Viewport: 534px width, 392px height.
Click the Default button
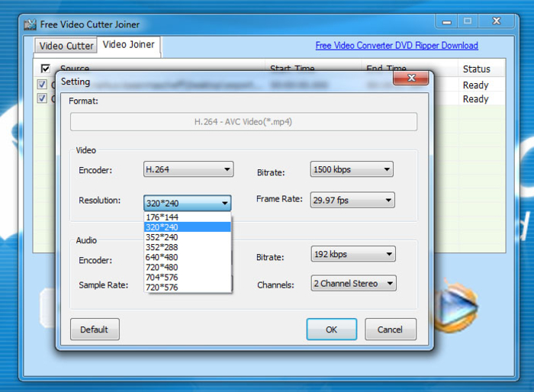click(x=95, y=329)
